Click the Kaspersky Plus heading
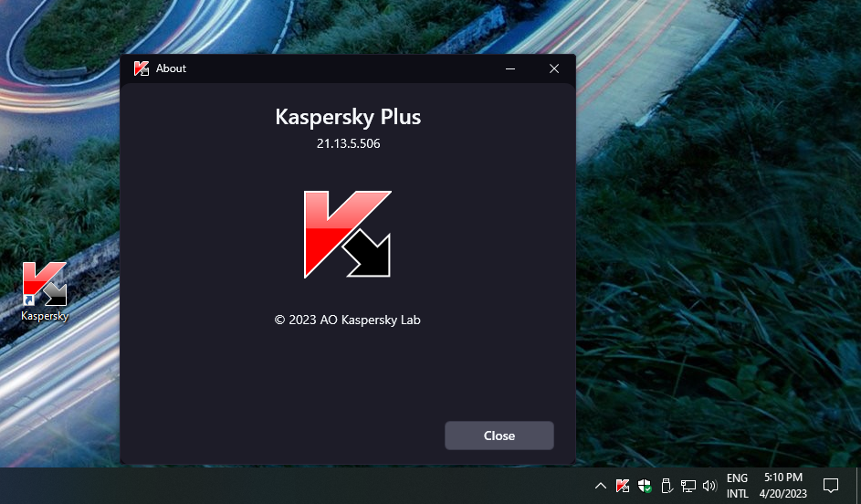Viewport: 861px width, 504px height. coord(348,117)
